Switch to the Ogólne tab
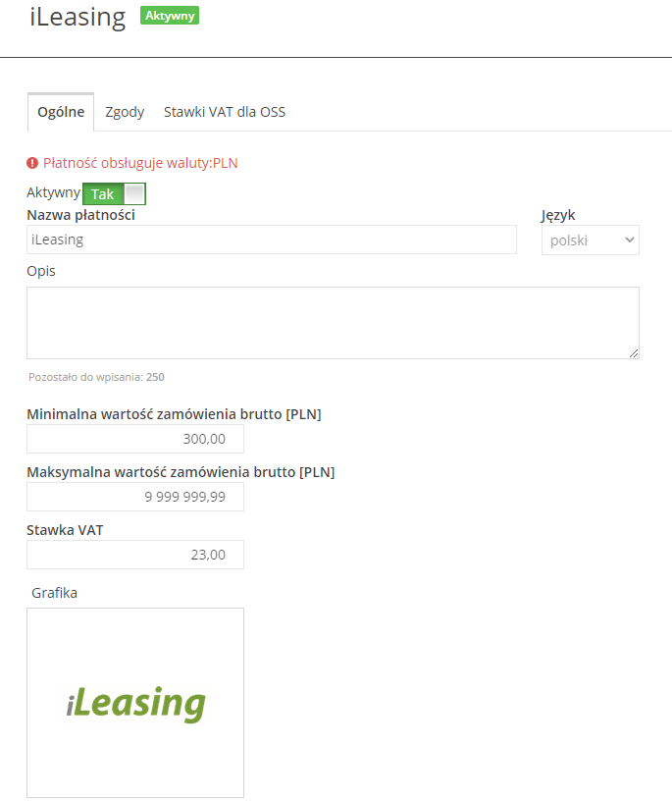 click(60, 112)
